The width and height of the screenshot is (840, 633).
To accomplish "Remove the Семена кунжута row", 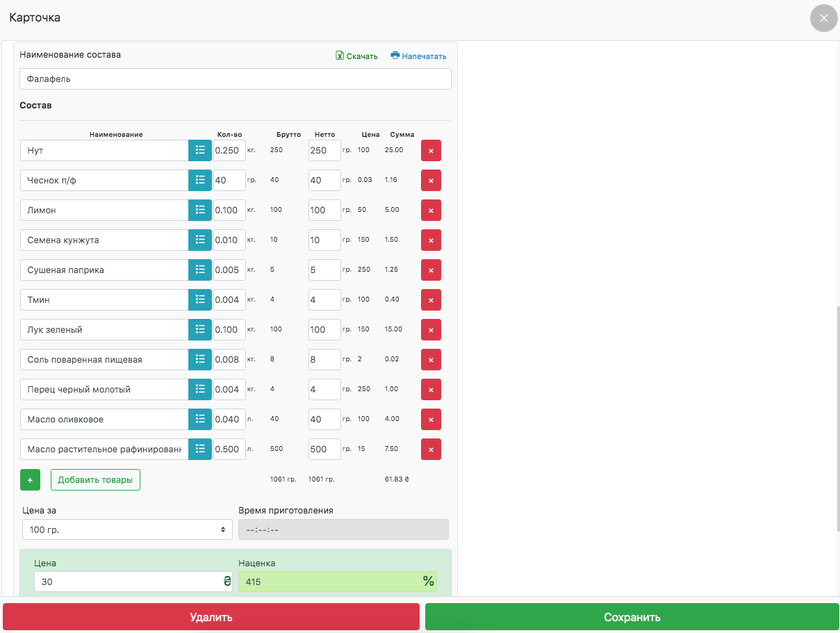I will [x=431, y=240].
